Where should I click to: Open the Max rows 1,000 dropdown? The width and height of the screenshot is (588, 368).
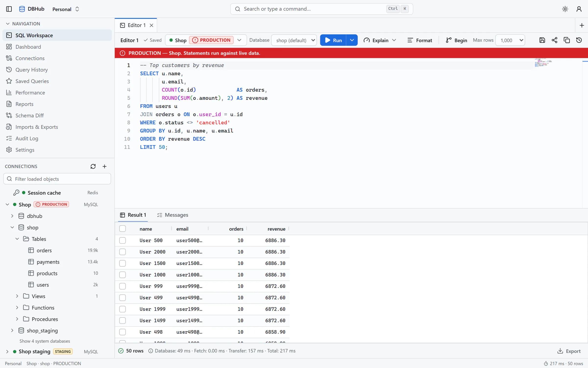[510, 40]
